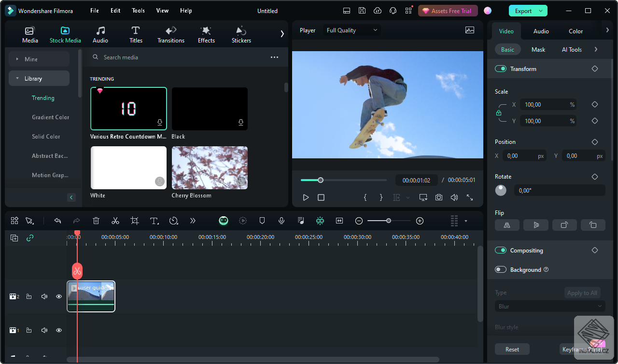618x364 pixels.
Task: Click the microphone Record Voiceover icon
Action: (x=281, y=221)
